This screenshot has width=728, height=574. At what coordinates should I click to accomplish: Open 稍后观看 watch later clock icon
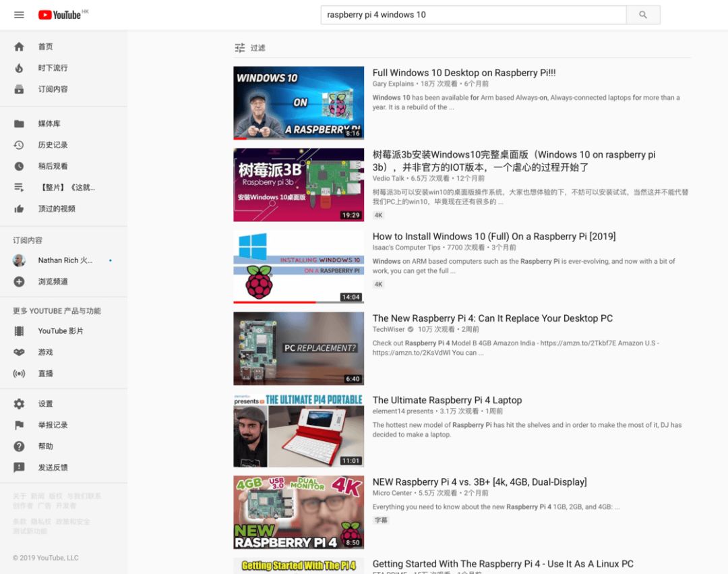click(19, 166)
